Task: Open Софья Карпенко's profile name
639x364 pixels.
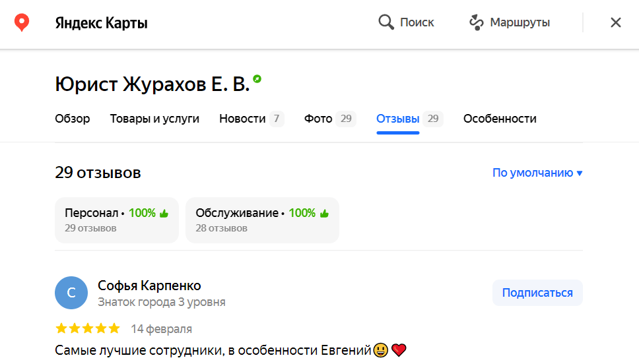Action: 149,286
